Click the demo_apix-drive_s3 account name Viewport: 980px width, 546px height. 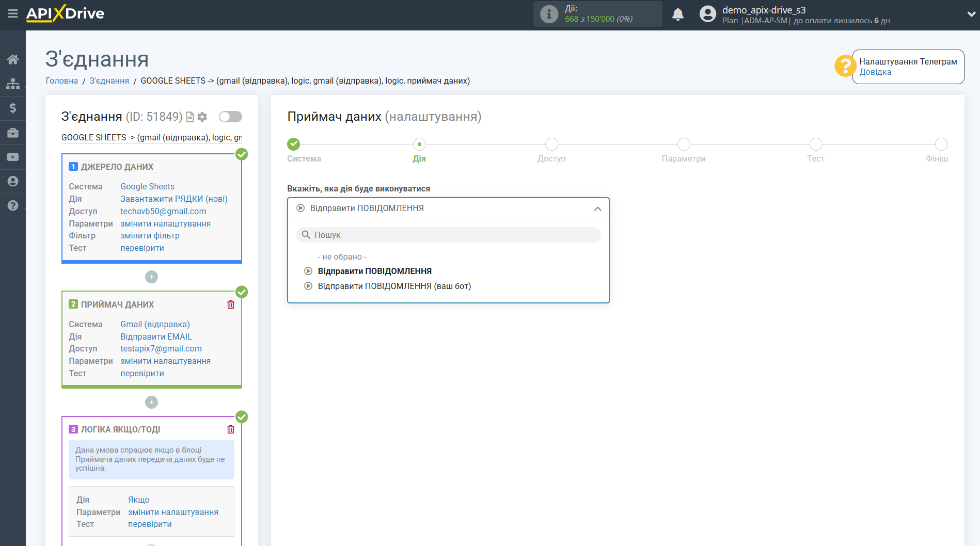click(764, 10)
